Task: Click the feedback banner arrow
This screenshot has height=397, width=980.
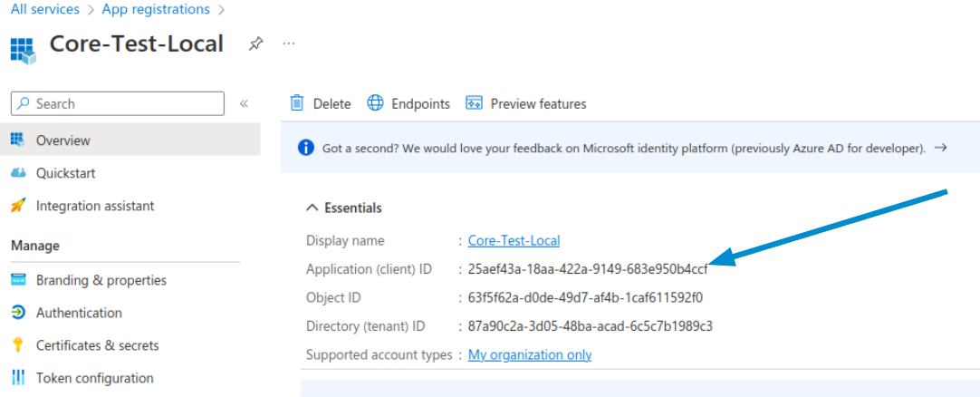Action: [x=941, y=148]
